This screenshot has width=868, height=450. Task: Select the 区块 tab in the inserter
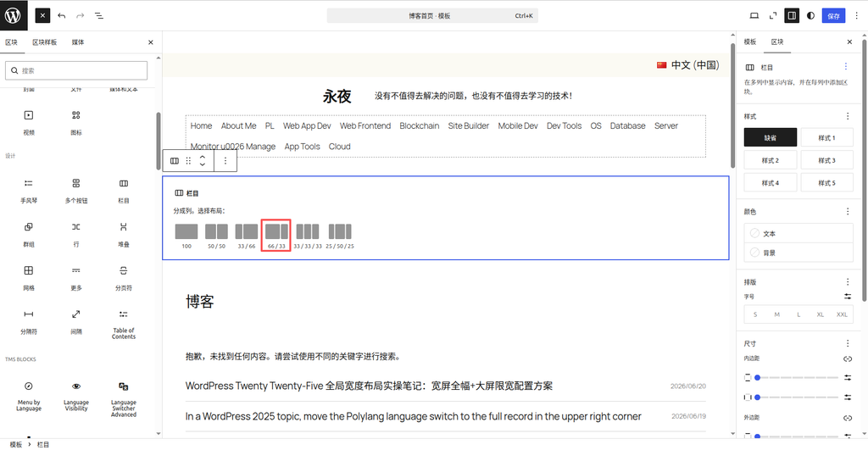tap(11, 42)
